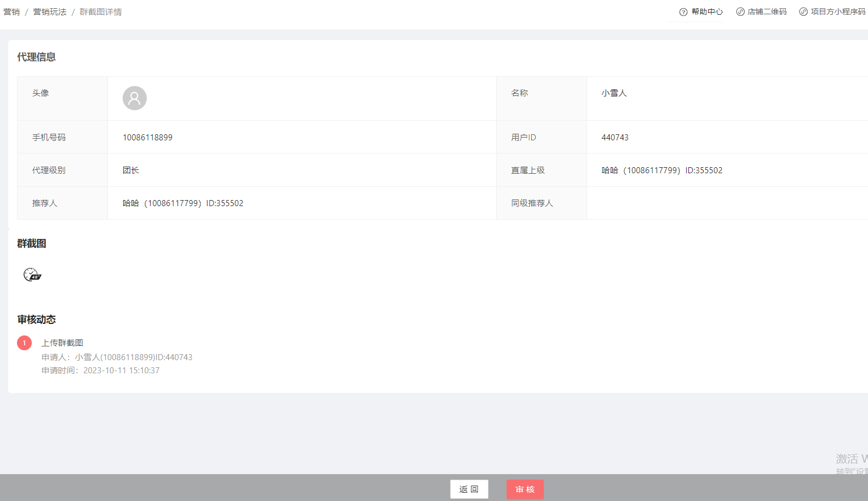Click the phone number 10086118899

[147, 138]
